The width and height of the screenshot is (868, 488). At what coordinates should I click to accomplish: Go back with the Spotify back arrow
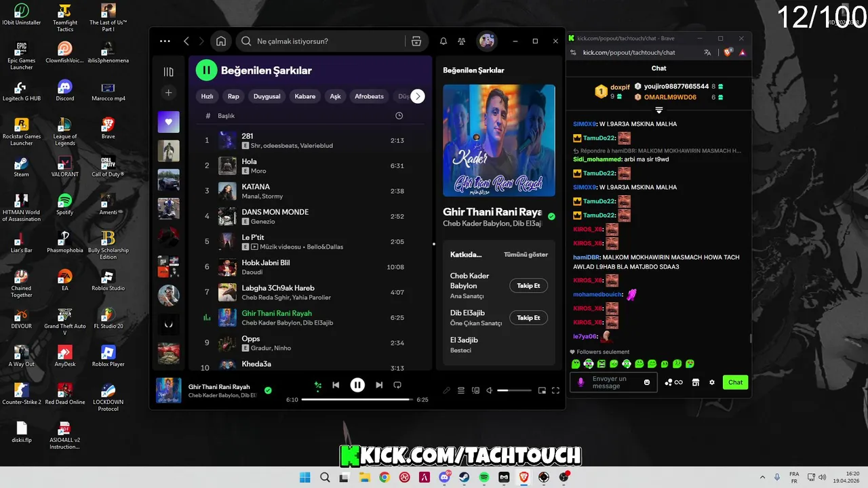click(x=186, y=41)
